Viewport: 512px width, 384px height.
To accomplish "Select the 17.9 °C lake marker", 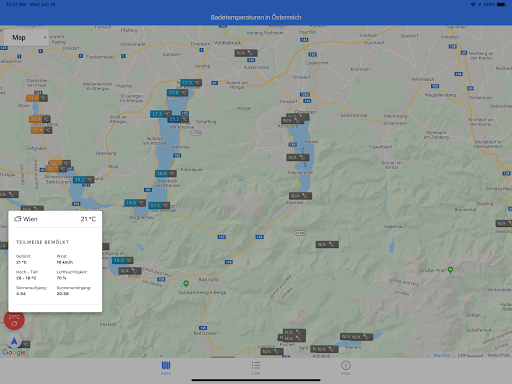I will tap(177, 93).
